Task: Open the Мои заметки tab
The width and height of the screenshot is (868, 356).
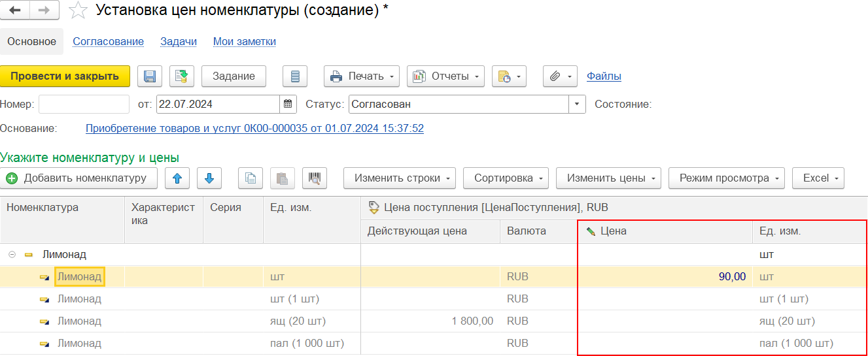Action: point(244,42)
